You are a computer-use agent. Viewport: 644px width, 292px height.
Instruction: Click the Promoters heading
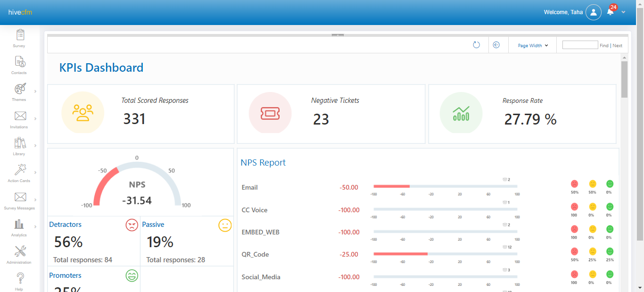pos(66,275)
